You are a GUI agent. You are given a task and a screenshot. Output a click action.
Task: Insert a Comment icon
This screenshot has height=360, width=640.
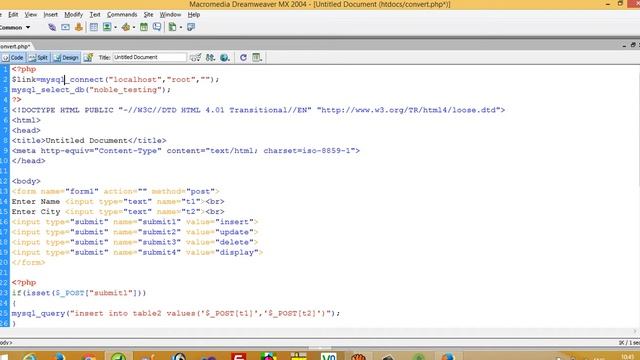[x=157, y=27]
